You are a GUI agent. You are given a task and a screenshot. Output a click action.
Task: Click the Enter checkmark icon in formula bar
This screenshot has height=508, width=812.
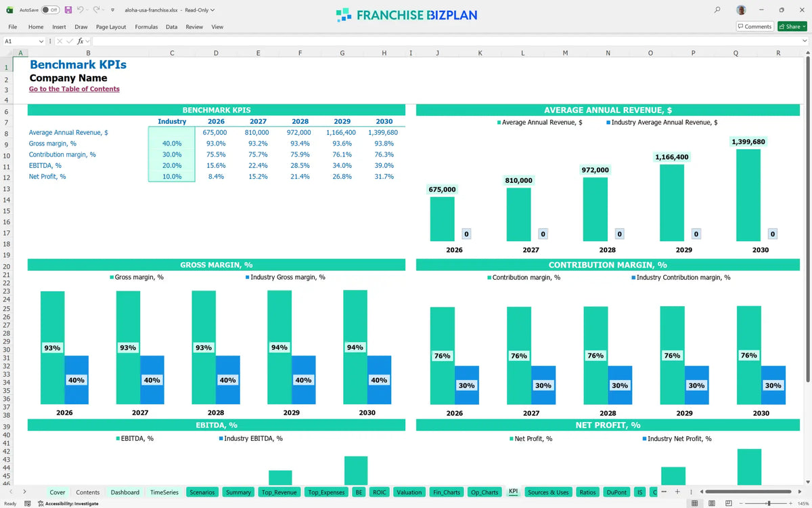tap(69, 41)
